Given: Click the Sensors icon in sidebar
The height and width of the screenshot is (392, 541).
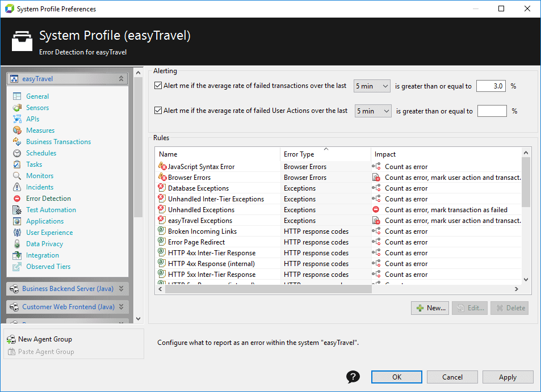Looking at the screenshot, I should pos(17,108).
